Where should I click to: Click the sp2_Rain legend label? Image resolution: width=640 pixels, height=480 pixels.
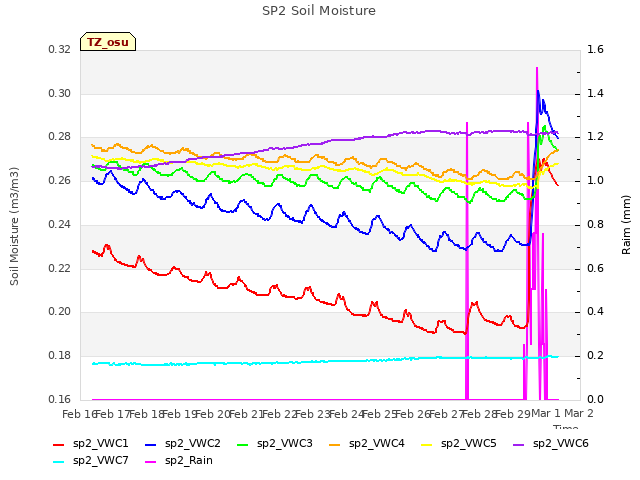tap(189, 460)
